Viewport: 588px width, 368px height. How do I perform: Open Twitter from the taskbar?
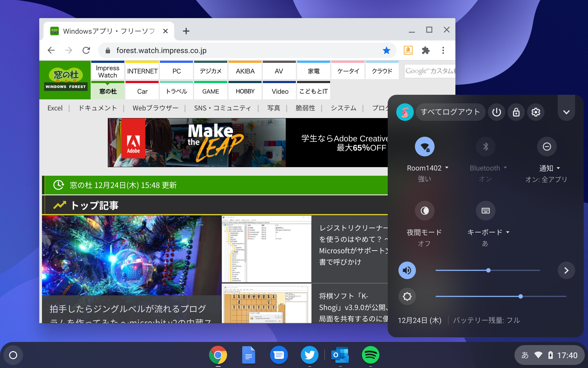309,355
